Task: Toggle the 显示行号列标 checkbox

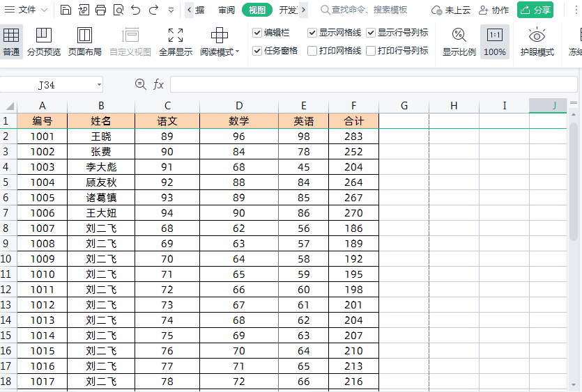Action: (x=371, y=33)
